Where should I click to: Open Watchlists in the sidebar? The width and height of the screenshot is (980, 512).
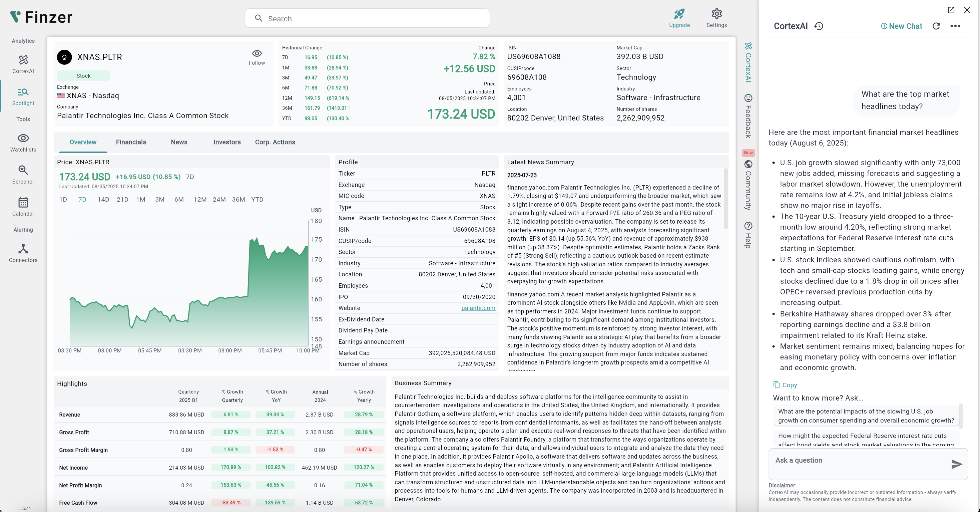(23, 143)
